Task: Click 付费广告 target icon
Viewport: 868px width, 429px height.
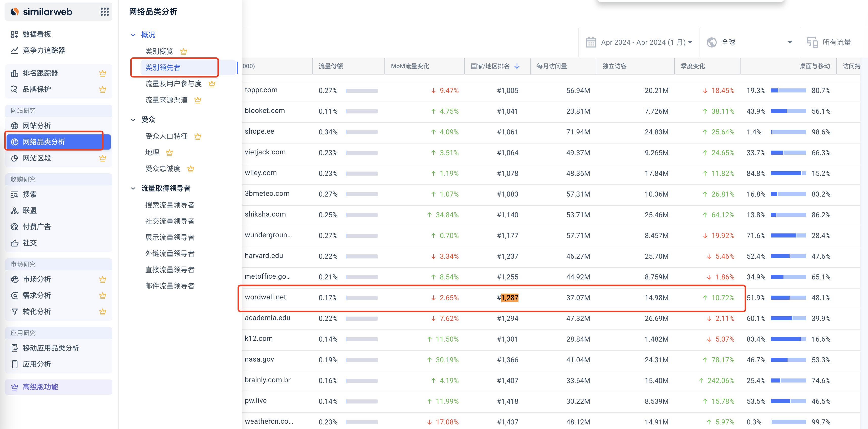Action: (14, 227)
